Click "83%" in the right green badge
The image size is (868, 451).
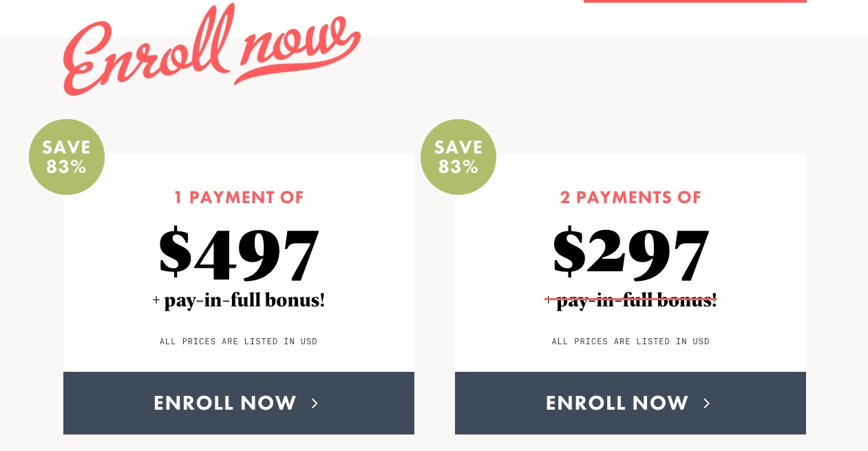(x=458, y=167)
